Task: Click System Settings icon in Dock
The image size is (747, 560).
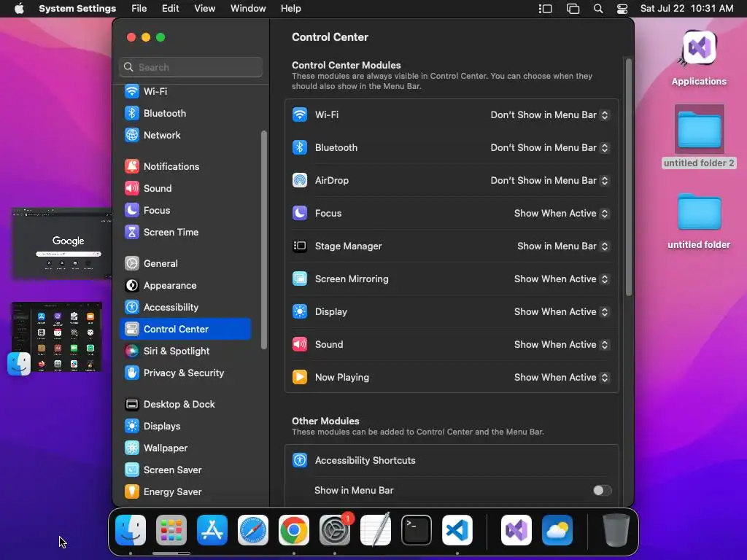Action: [x=335, y=530]
